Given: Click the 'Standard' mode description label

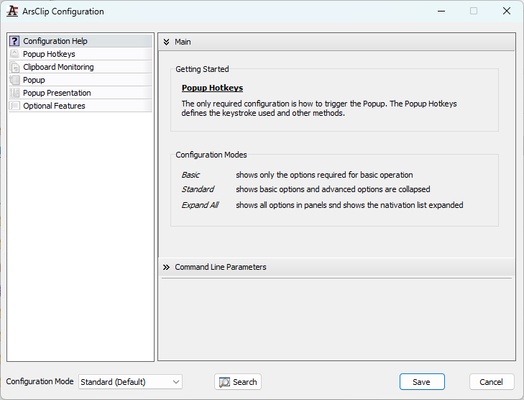Looking at the screenshot, I should (x=198, y=189).
